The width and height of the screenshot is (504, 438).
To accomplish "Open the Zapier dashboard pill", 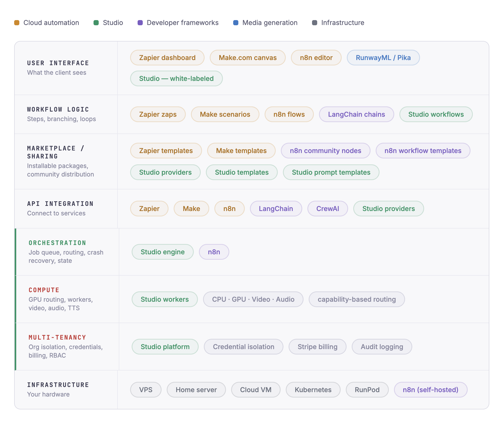I will click(167, 58).
